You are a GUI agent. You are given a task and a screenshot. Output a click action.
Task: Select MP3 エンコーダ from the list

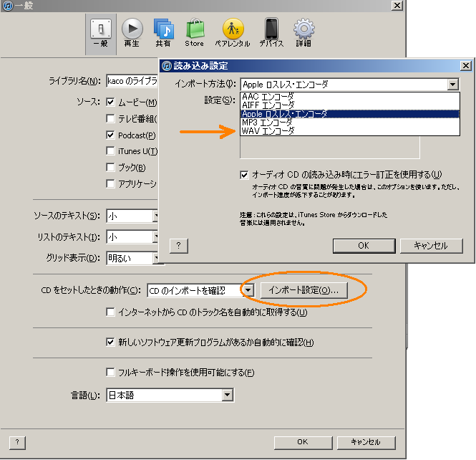[350, 123]
